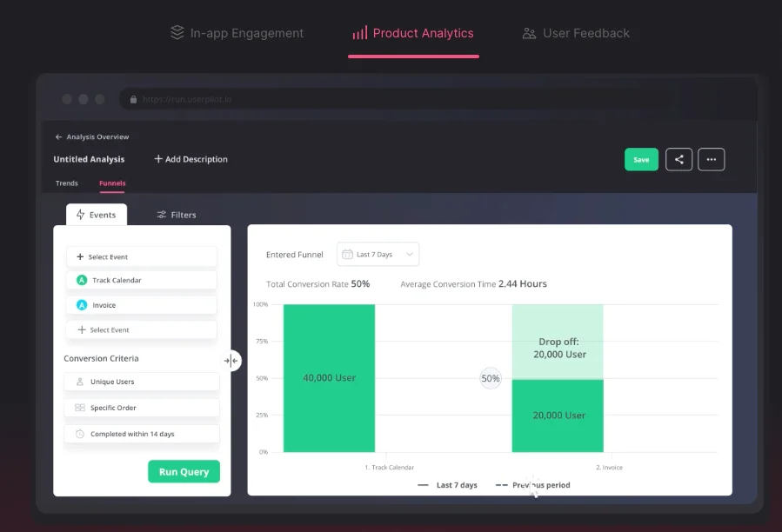Click the User Feedback people icon
The width and height of the screenshot is (782, 532).
tap(529, 33)
